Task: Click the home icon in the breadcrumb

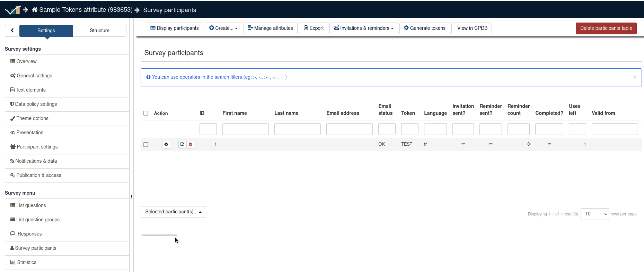Action: pyautogui.click(x=35, y=10)
